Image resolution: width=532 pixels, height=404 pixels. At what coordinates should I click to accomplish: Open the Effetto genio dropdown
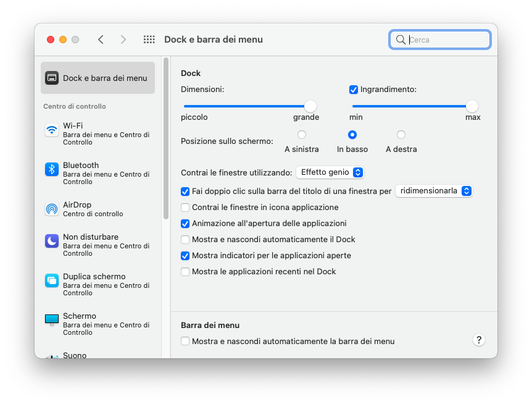330,172
